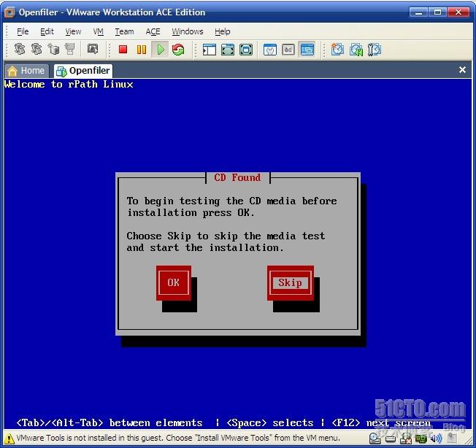Click the sound speaker status icon

coord(437,439)
